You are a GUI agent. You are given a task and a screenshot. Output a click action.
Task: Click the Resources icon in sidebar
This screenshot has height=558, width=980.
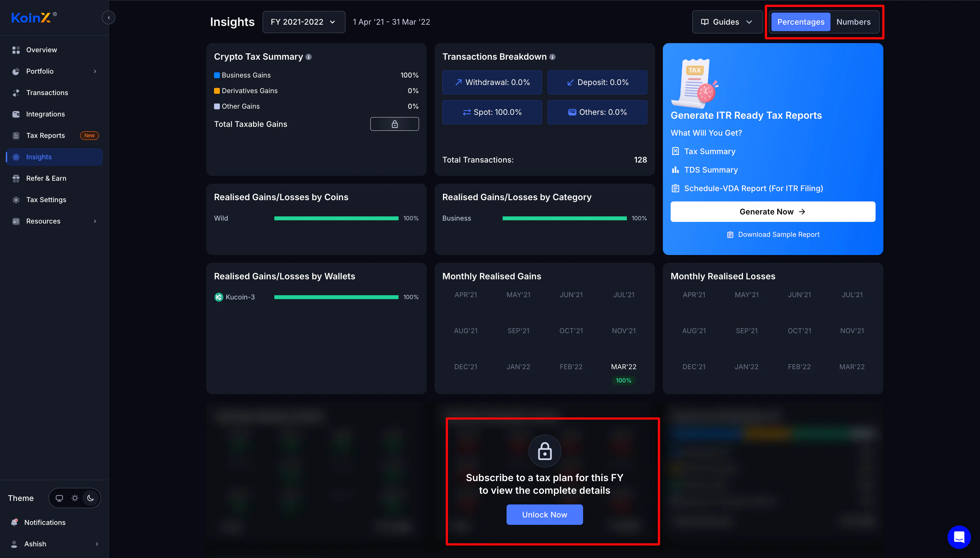click(x=16, y=222)
